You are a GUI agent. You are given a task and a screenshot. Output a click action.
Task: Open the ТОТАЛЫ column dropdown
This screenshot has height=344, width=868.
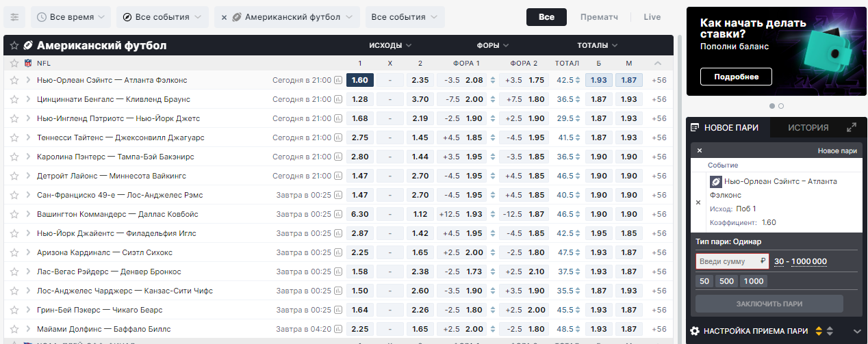[x=598, y=46]
